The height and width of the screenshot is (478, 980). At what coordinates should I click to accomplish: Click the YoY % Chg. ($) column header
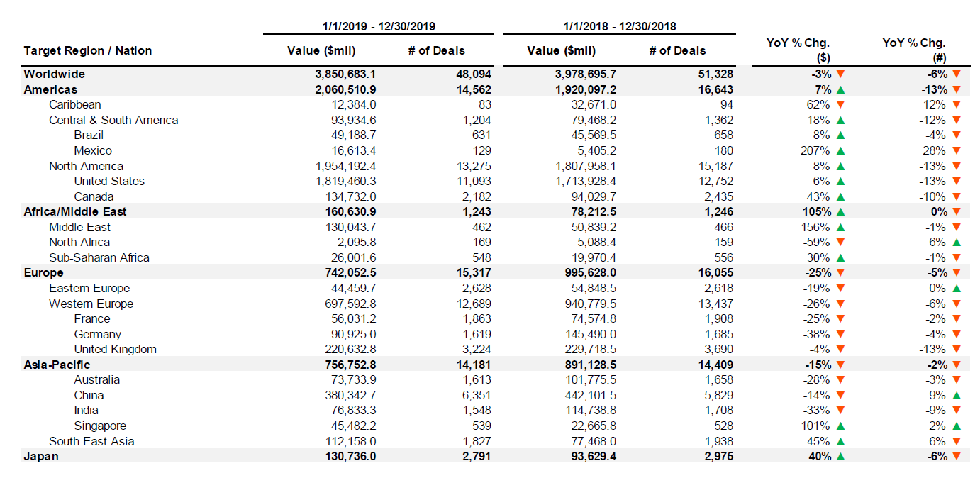pyautogui.click(x=798, y=50)
